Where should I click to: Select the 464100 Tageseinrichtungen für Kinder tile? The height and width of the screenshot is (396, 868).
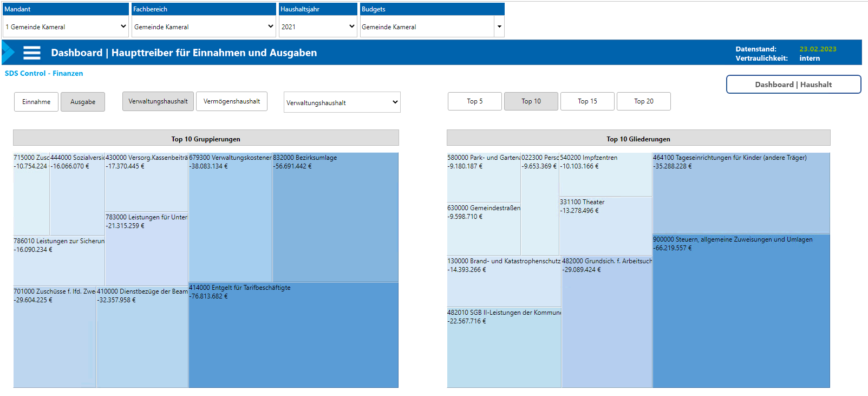(741, 193)
